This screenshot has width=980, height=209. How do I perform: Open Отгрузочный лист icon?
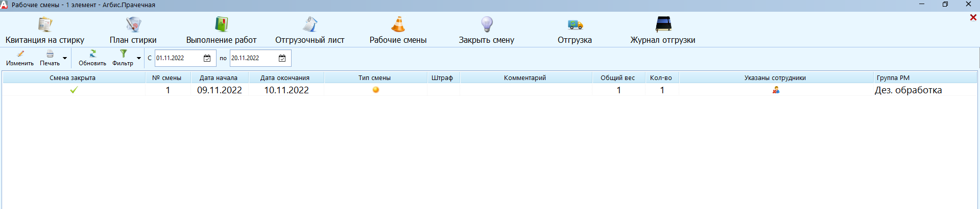coord(310,24)
